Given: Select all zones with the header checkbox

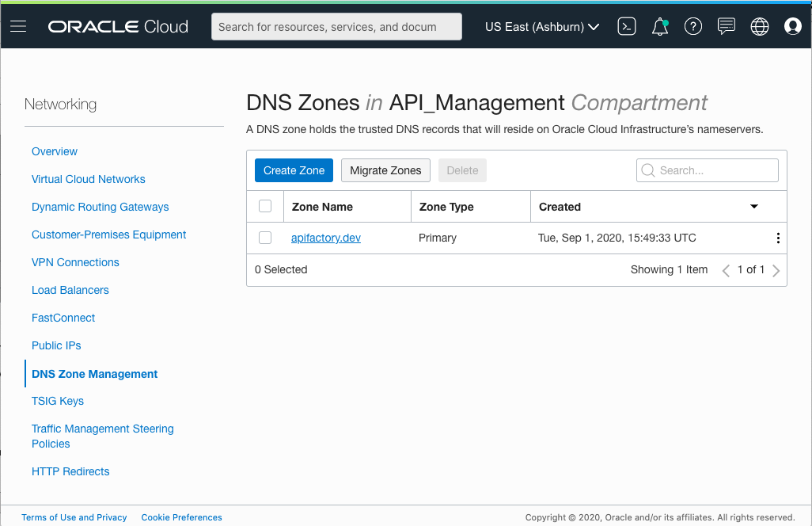Looking at the screenshot, I should pyautogui.click(x=265, y=206).
